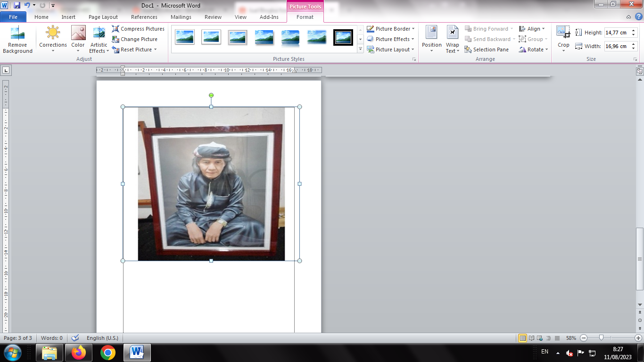The image size is (644, 362).
Task: Open Google Chrome from the taskbar
Action: (x=108, y=353)
